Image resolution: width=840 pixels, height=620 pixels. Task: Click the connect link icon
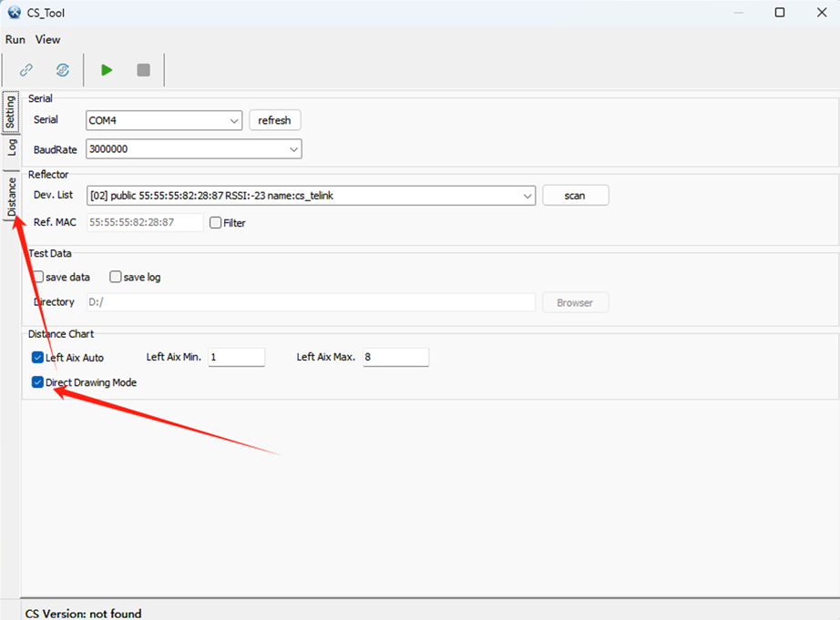pos(25,69)
